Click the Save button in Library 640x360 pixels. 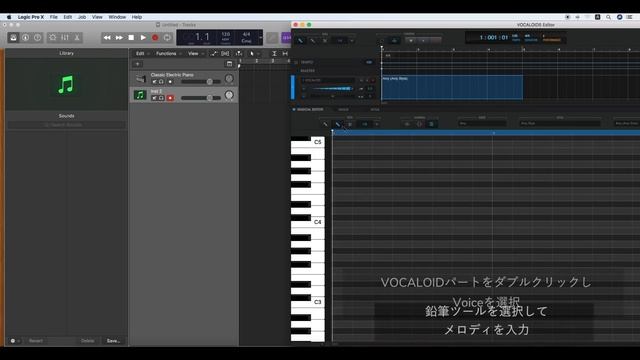tap(113, 341)
